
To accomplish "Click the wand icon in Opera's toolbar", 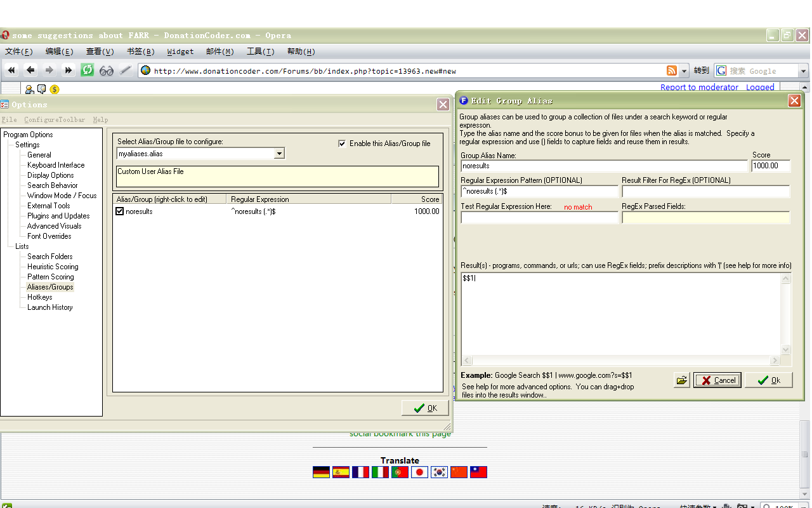I will (126, 70).
